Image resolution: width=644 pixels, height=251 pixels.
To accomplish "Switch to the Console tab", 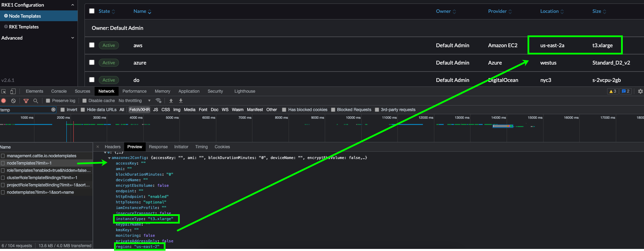I will (x=59, y=91).
